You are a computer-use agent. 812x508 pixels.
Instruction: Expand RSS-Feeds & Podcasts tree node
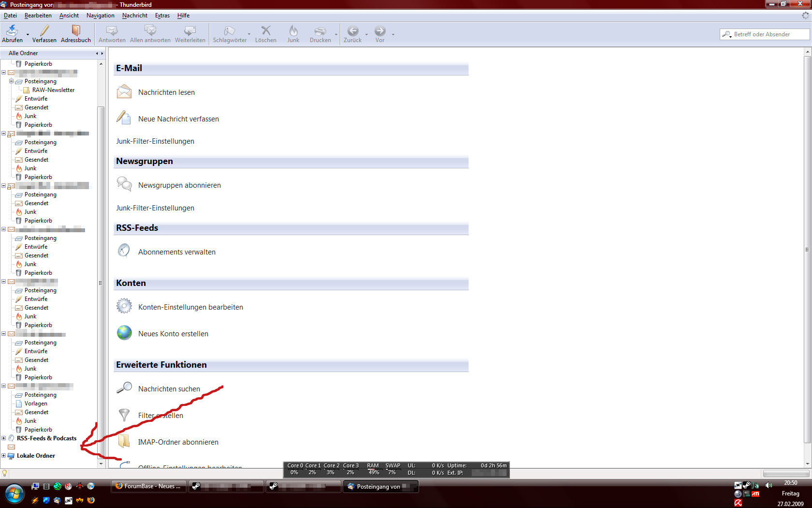[4, 438]
